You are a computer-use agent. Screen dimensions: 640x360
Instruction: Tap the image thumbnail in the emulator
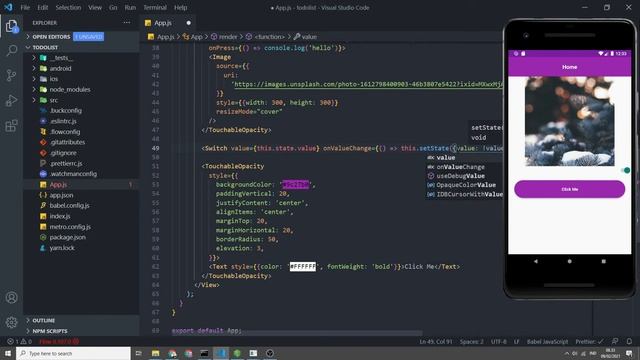pyautogui.click(x=569, y=121)
